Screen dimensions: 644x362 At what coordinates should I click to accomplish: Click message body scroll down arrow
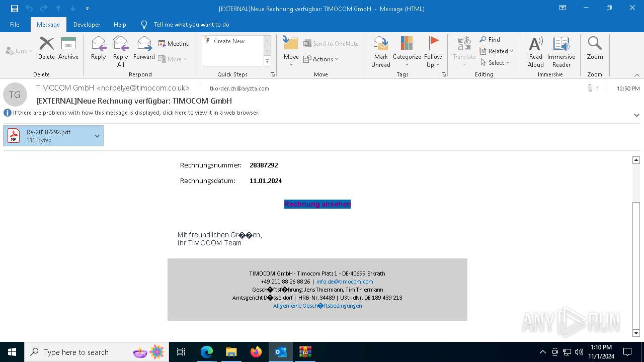[x=636, y=333]
